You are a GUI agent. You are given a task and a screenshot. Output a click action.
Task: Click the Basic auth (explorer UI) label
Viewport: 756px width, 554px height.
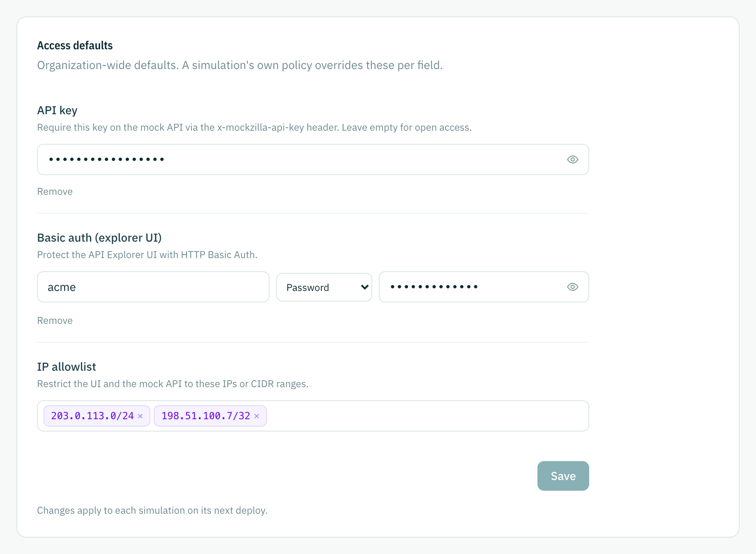tap(99, 238)
